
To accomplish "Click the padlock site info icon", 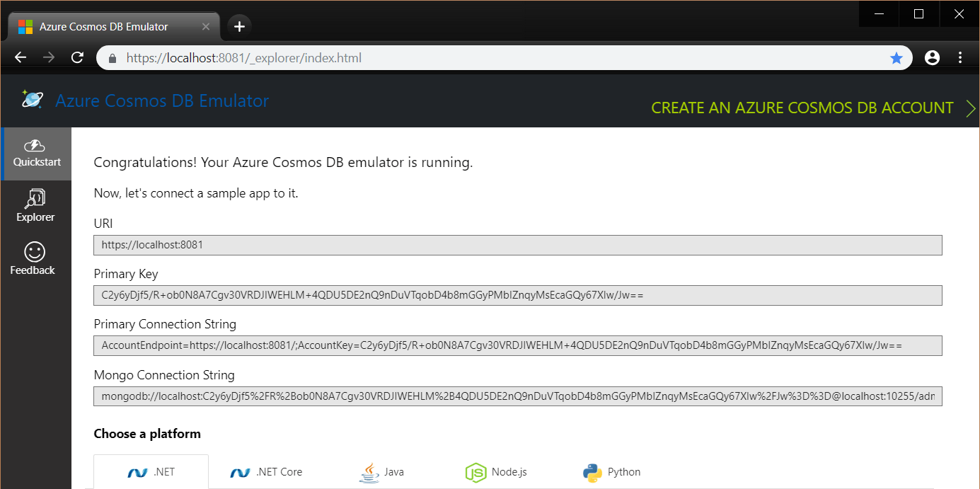I will pyautogui.click(x=112, y=58).
